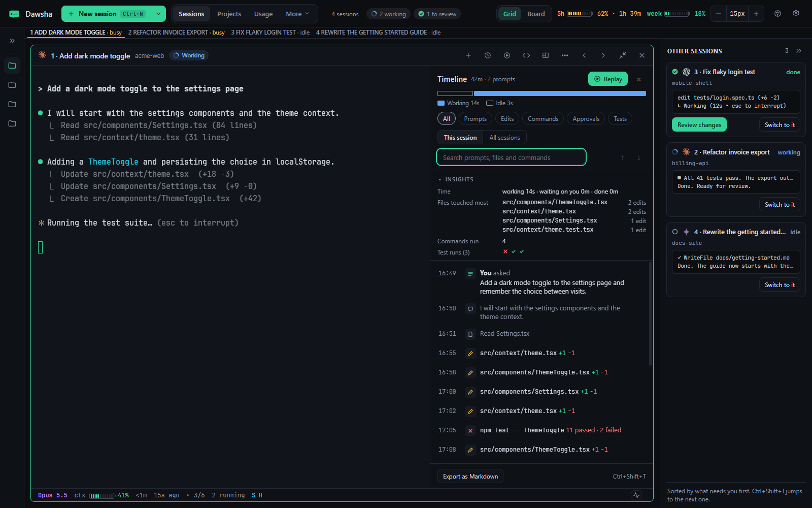Expand the left sidebar with double chevron

12,41
